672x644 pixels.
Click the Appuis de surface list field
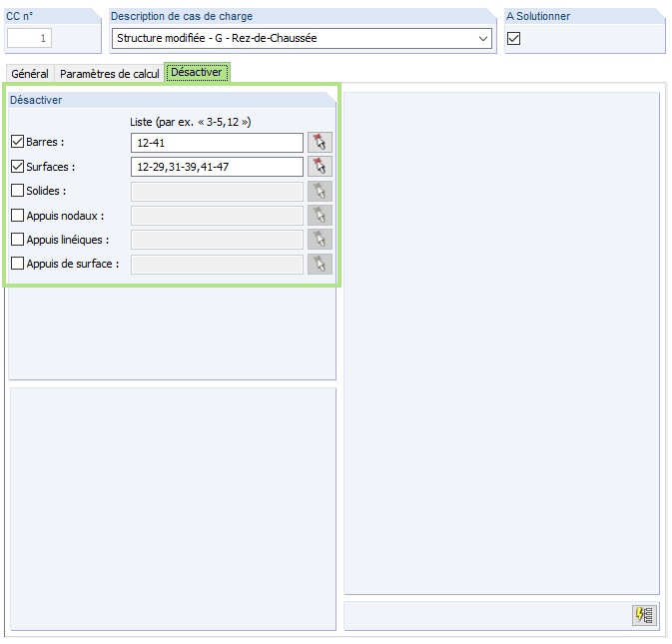point(217,264)
